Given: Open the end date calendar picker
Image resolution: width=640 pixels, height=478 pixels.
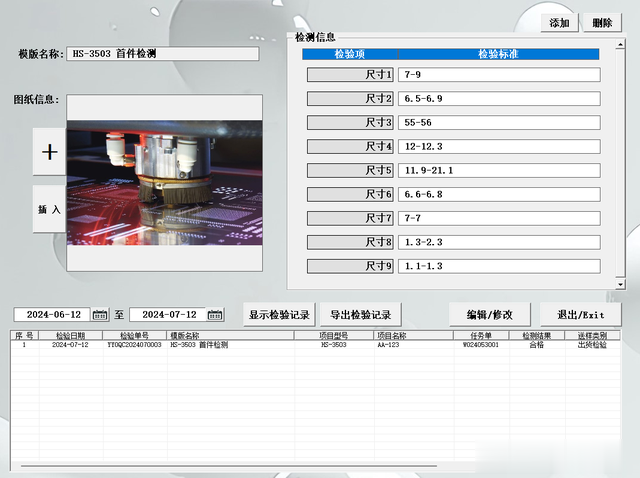Looking at the screenshot, I should point(215,315).
